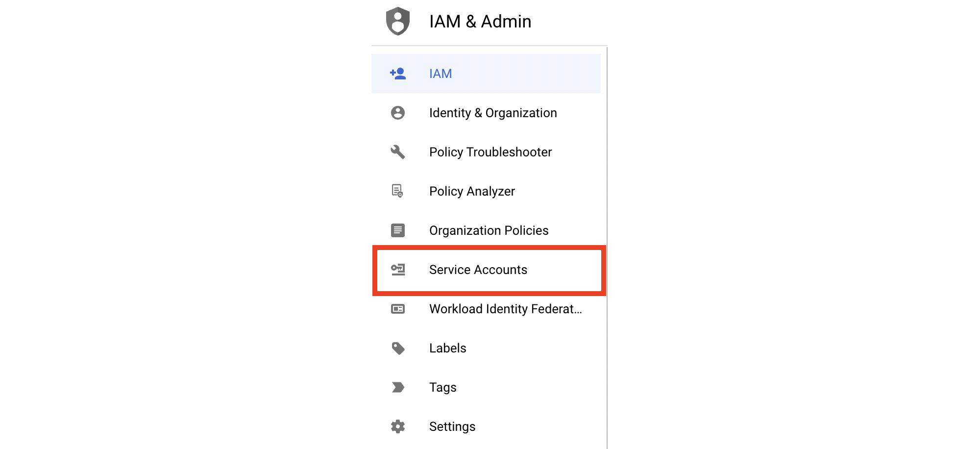Click the Policy Troubleshooter wrench icon
This screenshot has width=980, height=449.
pos(398,152)
